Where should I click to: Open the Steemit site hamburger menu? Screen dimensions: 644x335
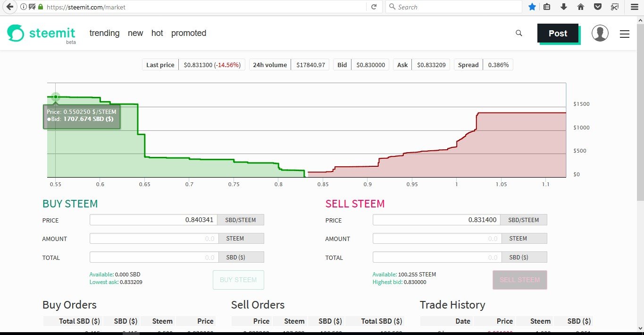[625, 34]
